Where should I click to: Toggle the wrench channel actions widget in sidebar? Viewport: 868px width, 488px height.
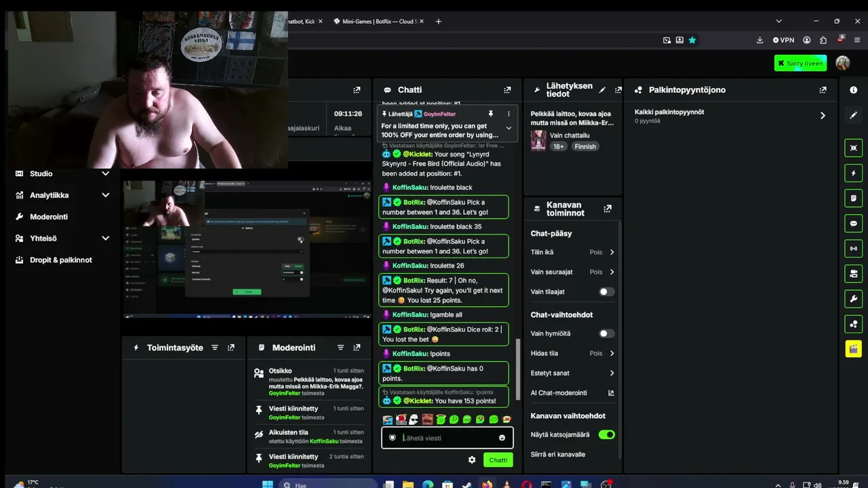click(x=853, y=298)
